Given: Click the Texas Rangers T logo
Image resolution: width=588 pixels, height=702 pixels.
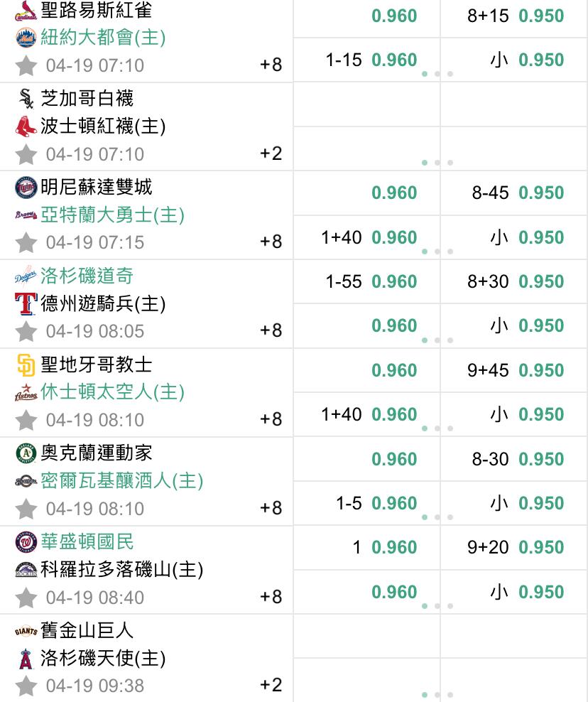Looking at the screenshot, I should 26,303.
